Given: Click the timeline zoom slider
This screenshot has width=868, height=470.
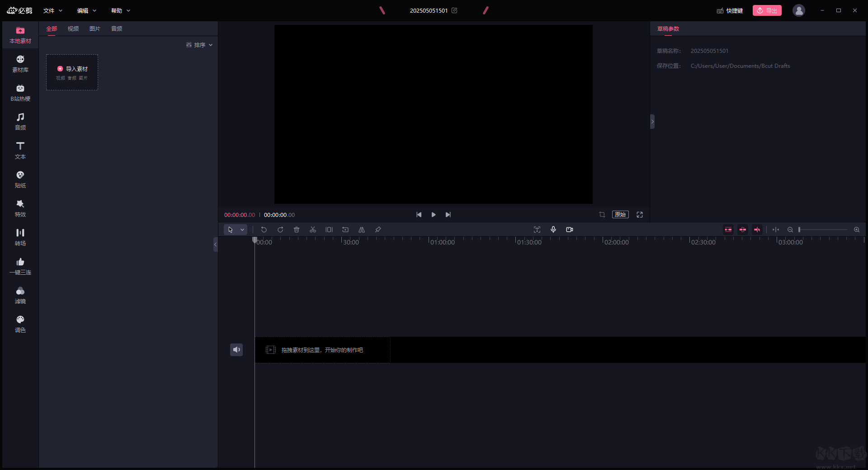Looking at the screenshot, I should (x=823, y=230).
